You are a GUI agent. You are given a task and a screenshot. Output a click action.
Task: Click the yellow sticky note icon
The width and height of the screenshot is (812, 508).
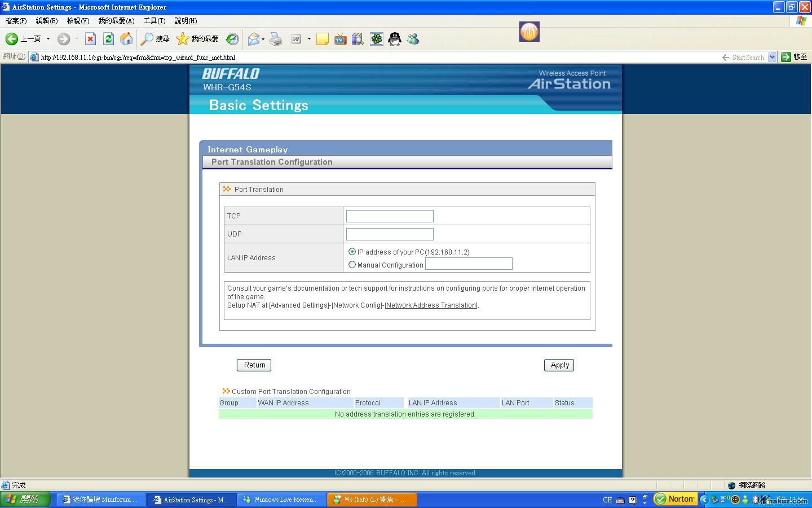coord(322,38)
